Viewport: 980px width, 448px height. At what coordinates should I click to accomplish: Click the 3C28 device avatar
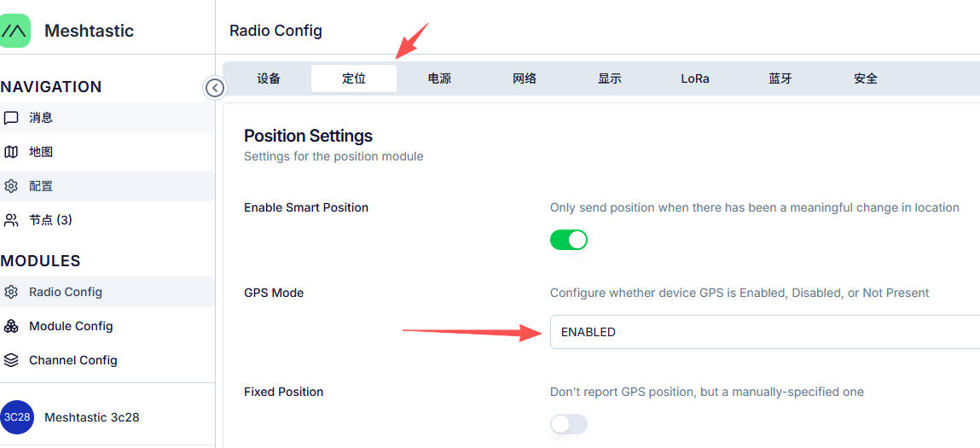click(x=17, y=417)
